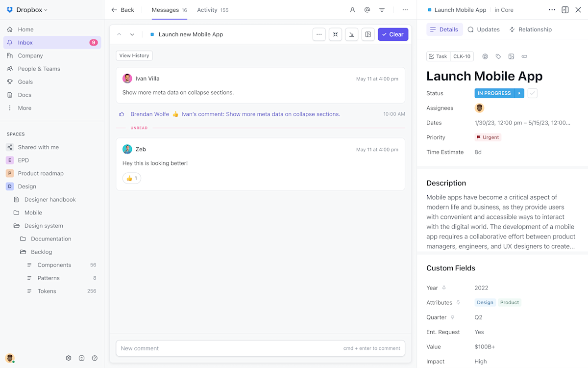Open View History for this thread
Viewport: 588px width, 368px height.
coord(134,55)
